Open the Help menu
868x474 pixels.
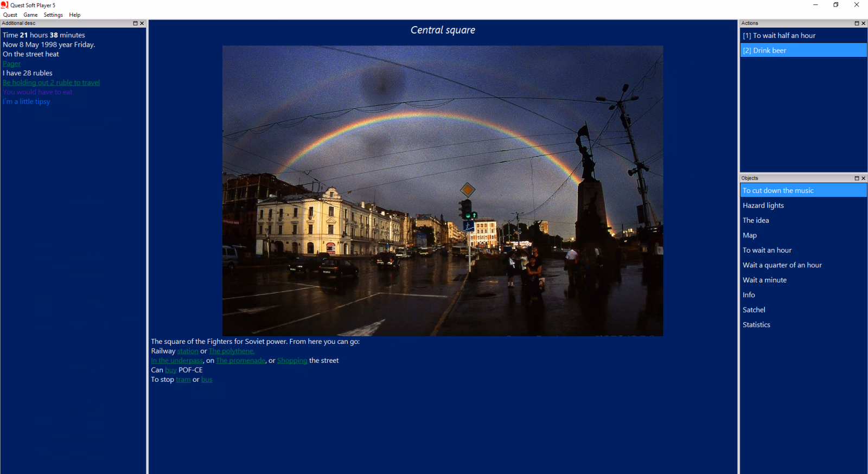[x=75, y=15]
